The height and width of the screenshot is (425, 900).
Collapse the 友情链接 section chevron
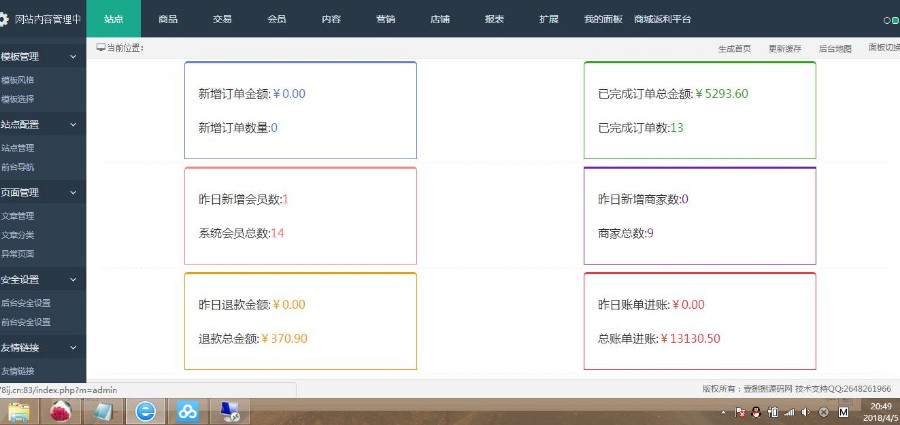coord(73,347)
